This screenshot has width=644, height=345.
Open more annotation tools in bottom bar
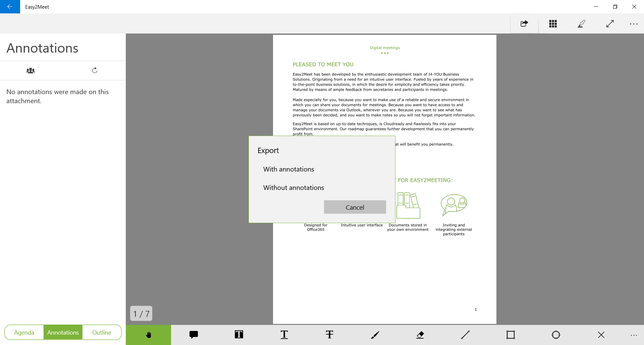[634, 335]
